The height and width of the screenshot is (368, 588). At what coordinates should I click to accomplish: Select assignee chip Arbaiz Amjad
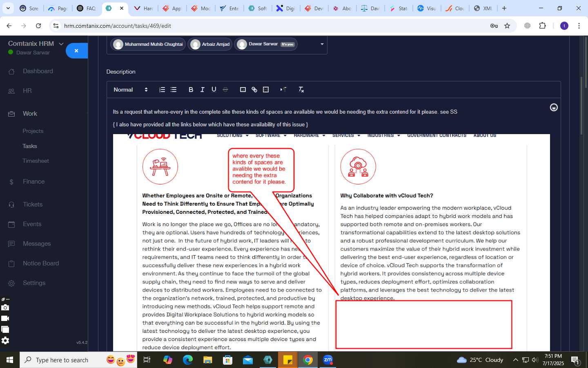pyautogui.click(x=210, y=44)
